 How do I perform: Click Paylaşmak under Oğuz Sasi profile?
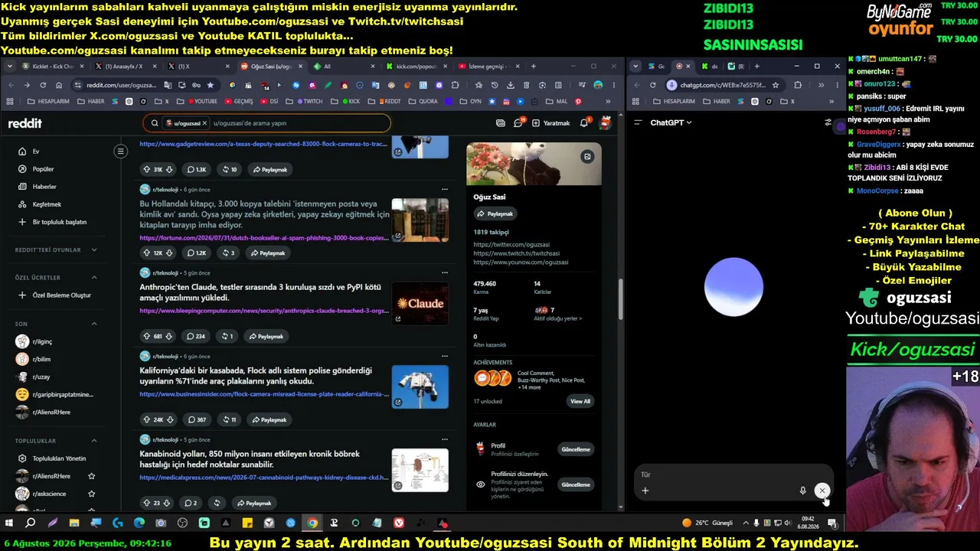495,214
